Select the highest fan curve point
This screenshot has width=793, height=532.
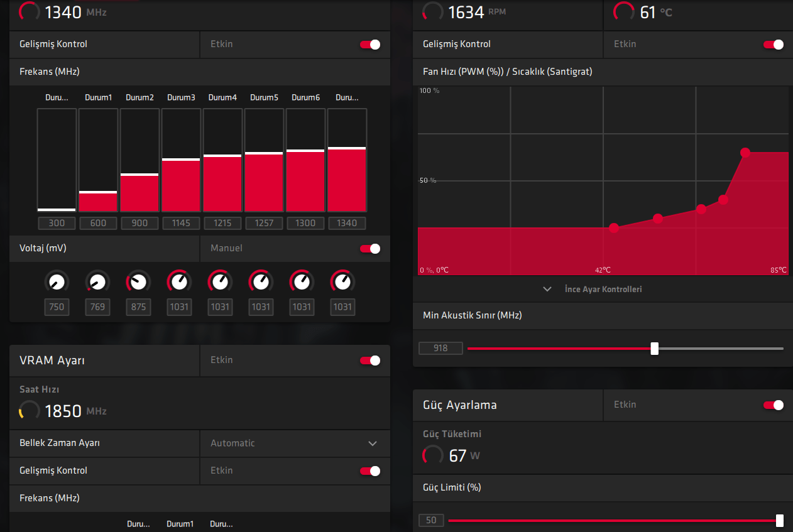click(745, 153)
